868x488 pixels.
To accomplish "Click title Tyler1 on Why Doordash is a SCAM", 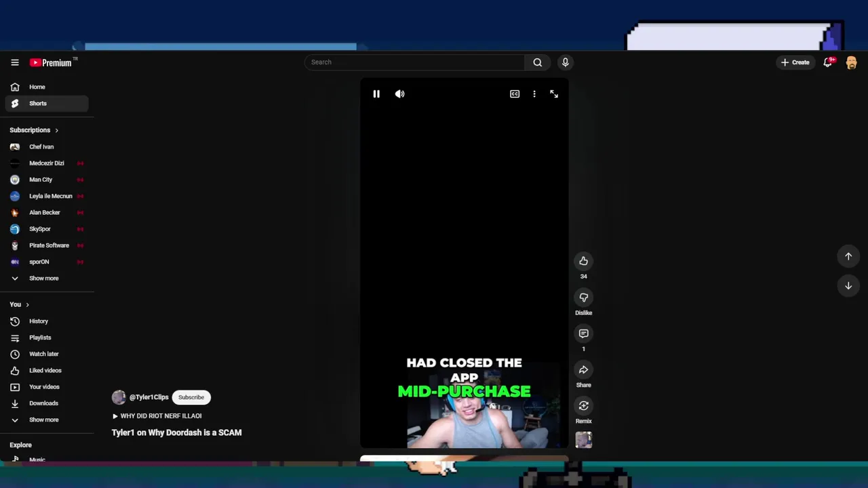I will tap(176, 432).
